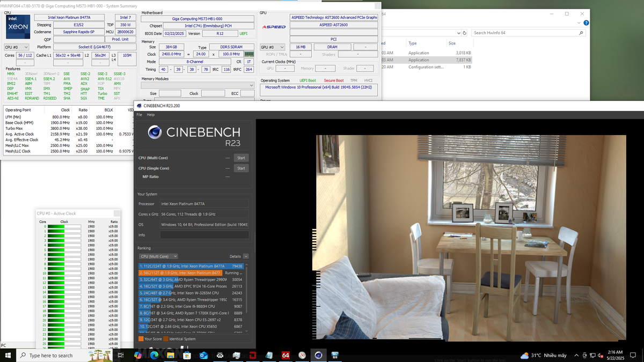Open Outlook from the taskbar
The height and width of the screenshot is (362, 644).
tap(203, 355)
